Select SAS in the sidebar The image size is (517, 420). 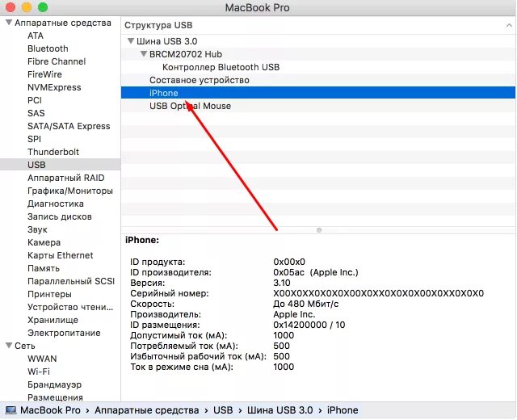point(36,113)
